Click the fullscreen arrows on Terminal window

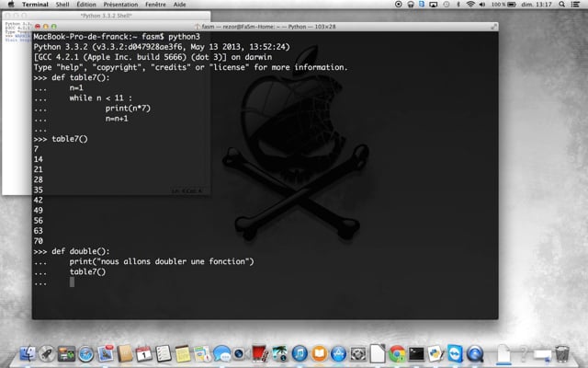coord(494,27)
